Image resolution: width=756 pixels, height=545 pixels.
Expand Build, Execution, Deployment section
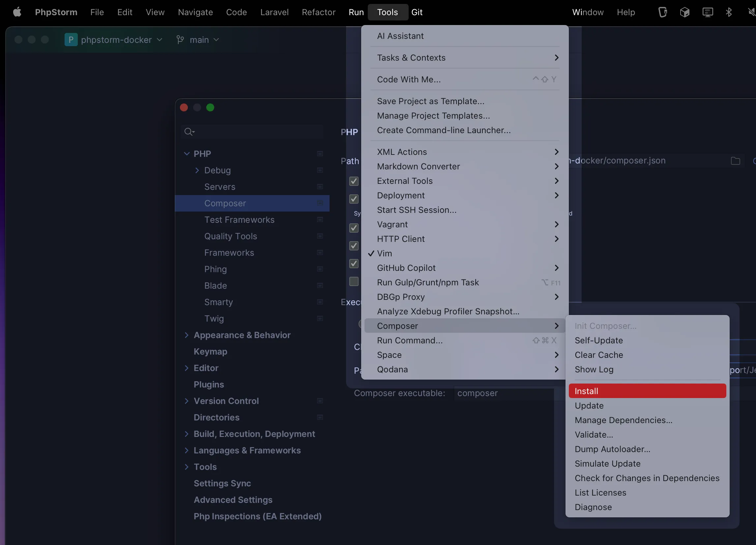[x=187, y=434]
